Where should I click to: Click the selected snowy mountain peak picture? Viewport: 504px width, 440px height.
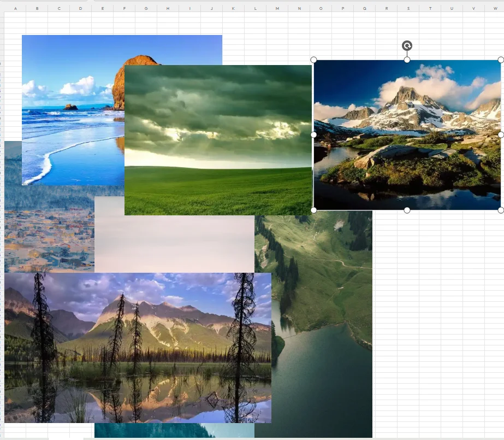point(407,135)
